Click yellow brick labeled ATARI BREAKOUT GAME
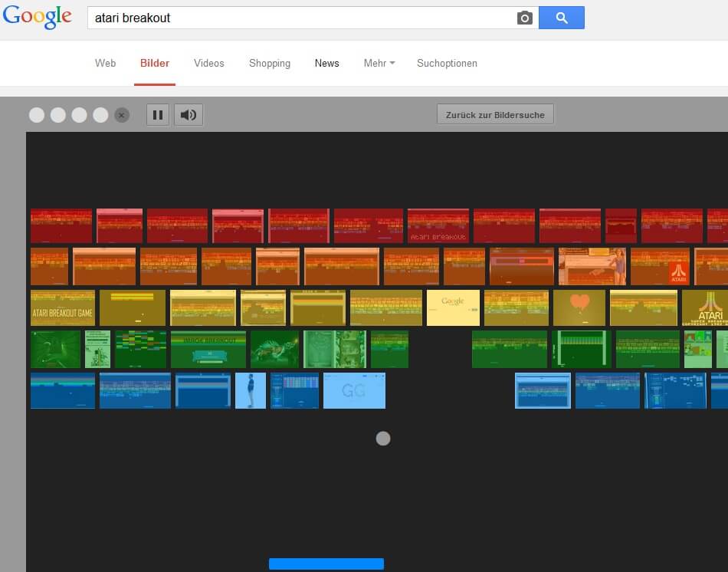This screenshot has width=728, height=572. [x=63, y=307]
